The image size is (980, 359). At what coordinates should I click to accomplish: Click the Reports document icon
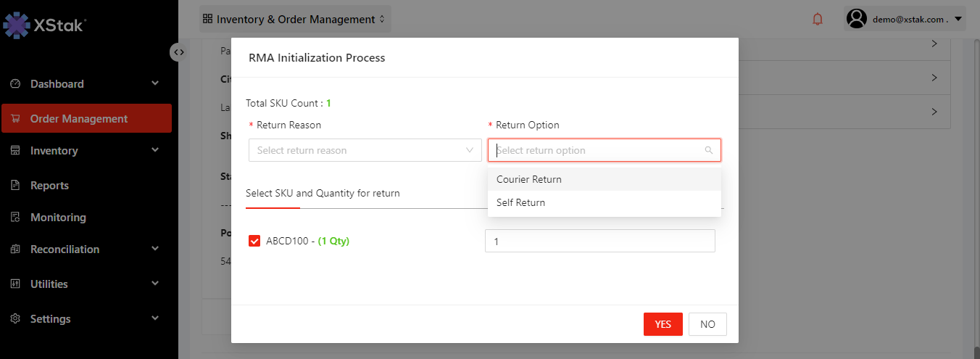click(15, 186)
